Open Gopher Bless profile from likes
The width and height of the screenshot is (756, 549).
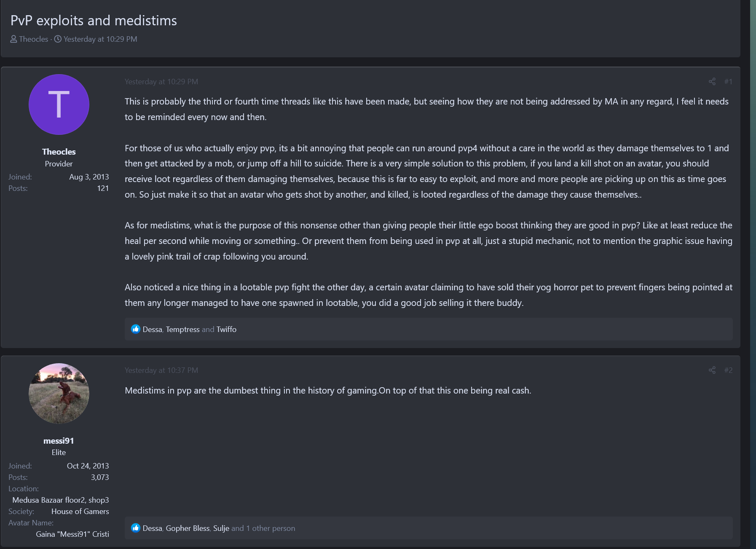(x=188, y=528)
